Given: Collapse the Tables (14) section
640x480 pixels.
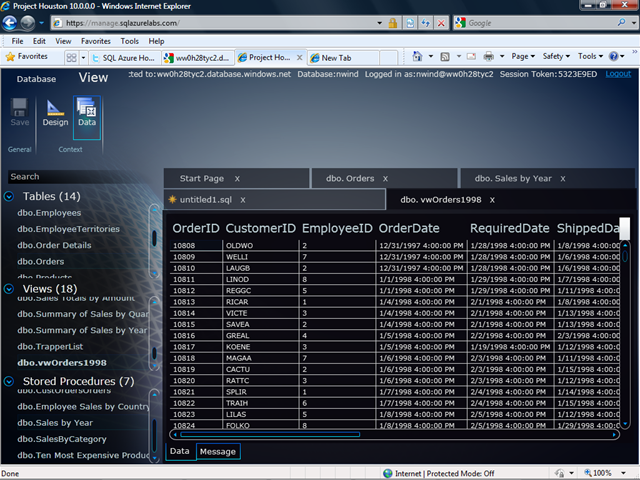Looking at the screenshot, I should tap(10, 196).
